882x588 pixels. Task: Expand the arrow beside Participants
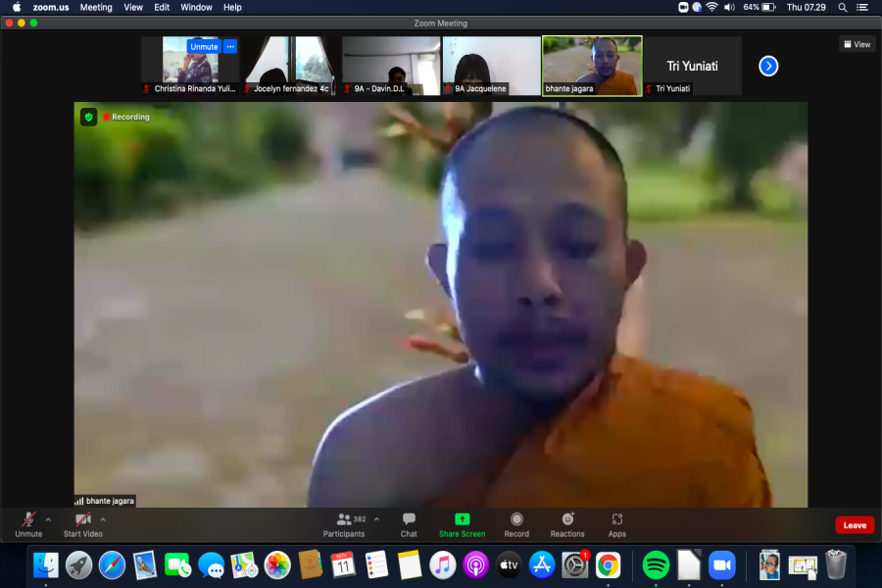[x=376, y=519]
